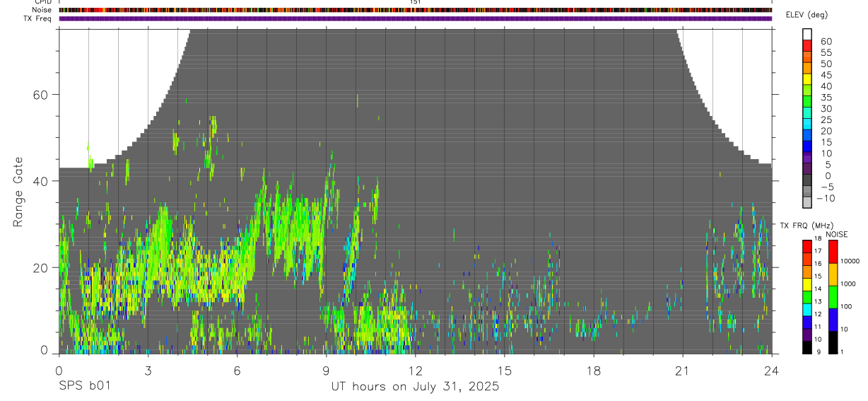Click the x-axis tick label '18'
Image resolution: width=868 pixels, height=401 pixels.
pos(594,371)
